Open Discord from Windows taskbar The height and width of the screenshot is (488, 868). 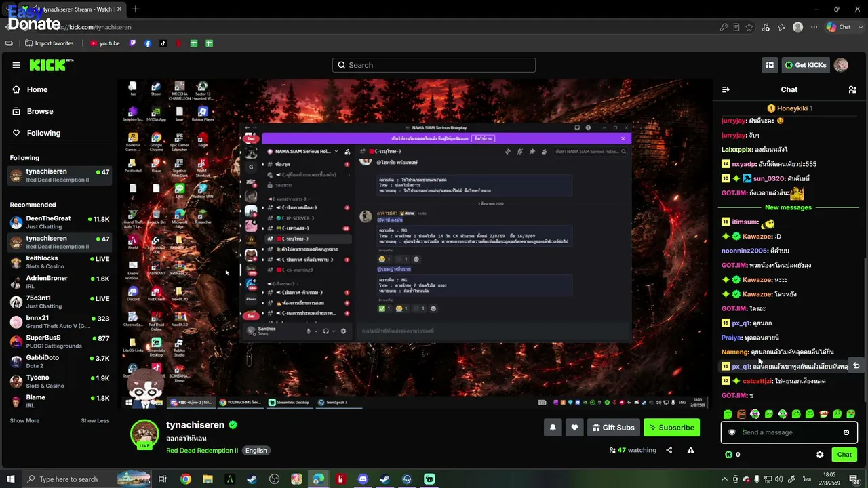point(363,479)
